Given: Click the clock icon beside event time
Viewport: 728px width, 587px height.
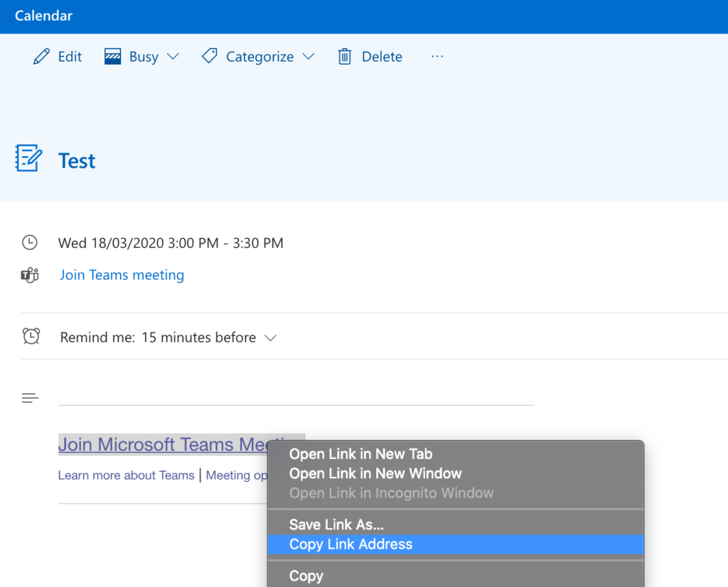Looking at the screenshot, I should pos(30,242).
